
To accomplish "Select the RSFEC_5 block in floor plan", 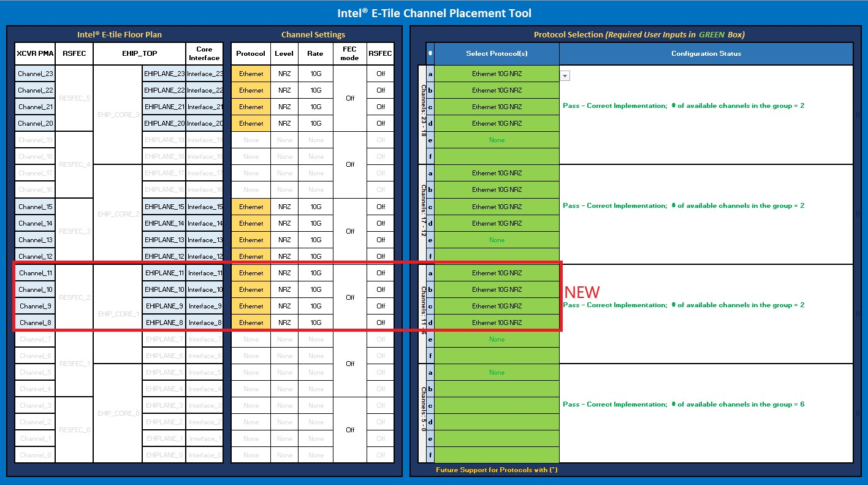I will pos(74,98).
